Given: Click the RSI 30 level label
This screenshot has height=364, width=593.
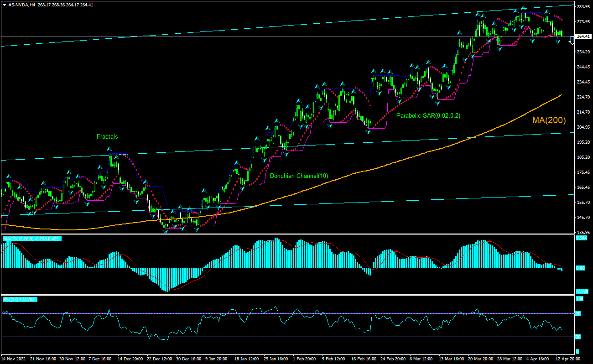Looking at the screenshot, I should (577, 337).
